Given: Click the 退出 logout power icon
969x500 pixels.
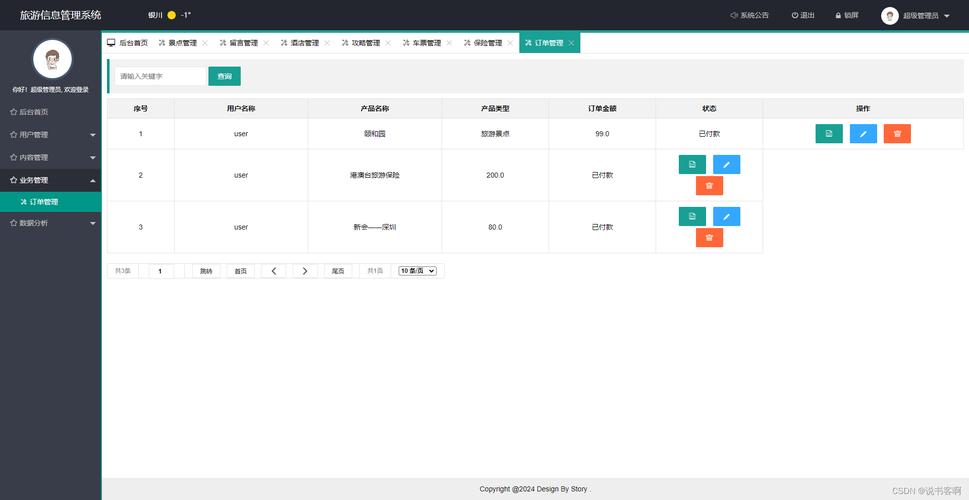Looking at the screenshot, I should [x=803, y=15].
